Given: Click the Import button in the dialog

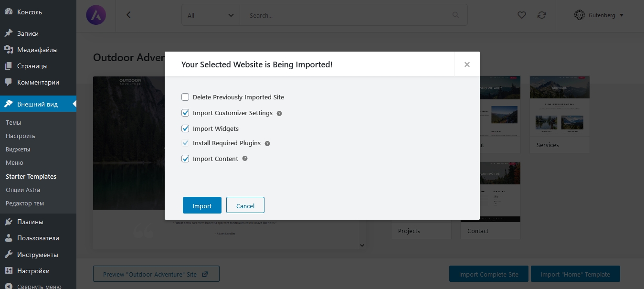Looking at the screenshot, I should pos(202,205).
